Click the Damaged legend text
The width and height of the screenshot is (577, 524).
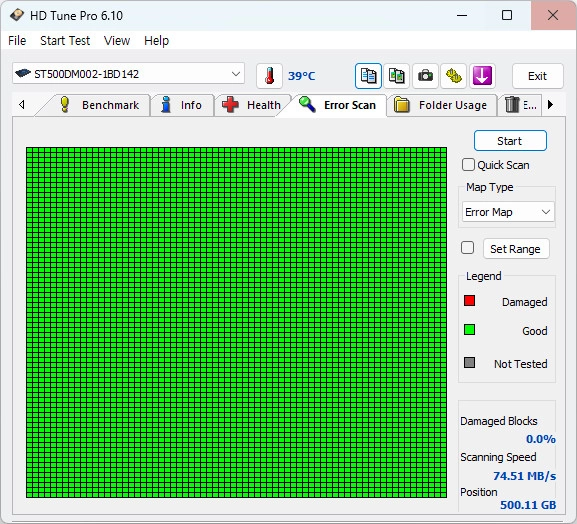click(x=524, y=302)
